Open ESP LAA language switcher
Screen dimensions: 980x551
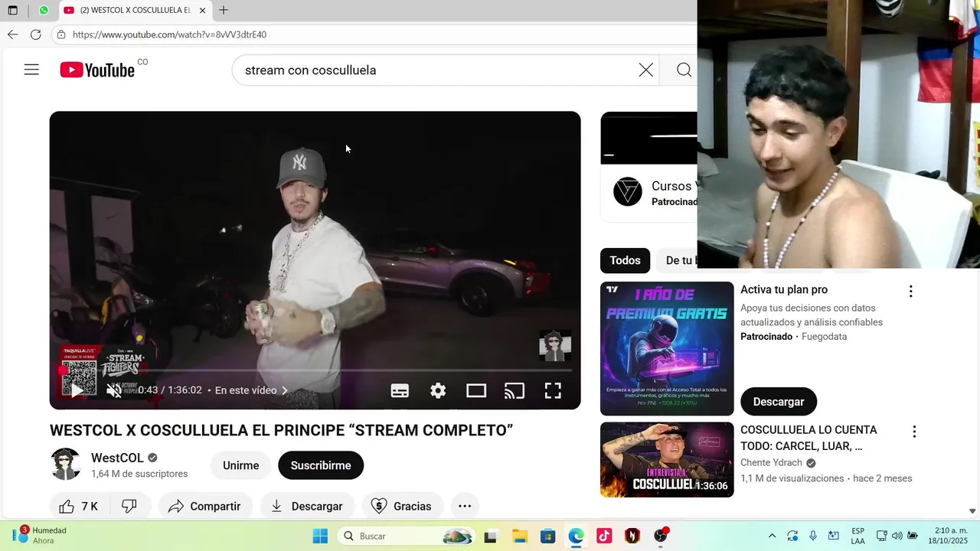pyautogui.click(x=857, y=536)
